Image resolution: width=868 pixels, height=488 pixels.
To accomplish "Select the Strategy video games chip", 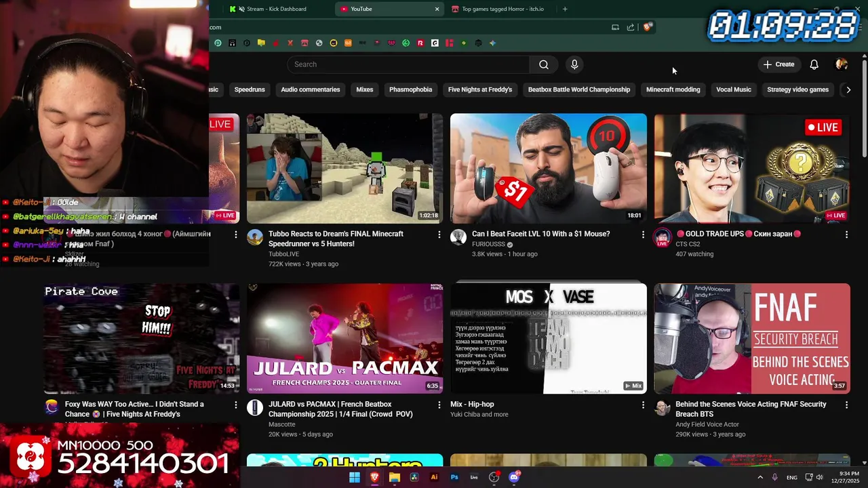I will tap(797, 89).
